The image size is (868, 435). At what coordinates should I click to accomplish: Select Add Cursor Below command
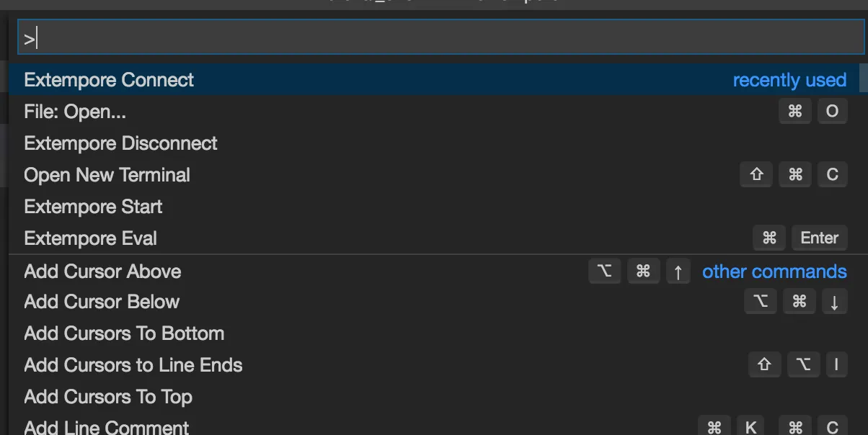102,302
